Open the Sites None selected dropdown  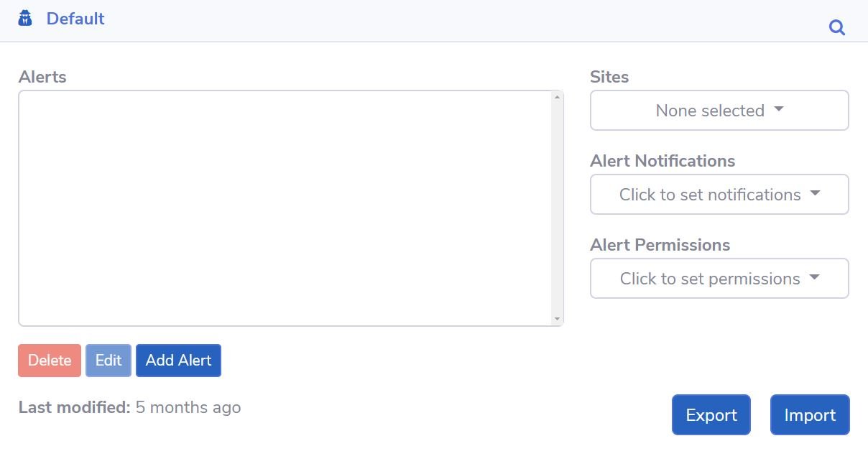(719, 111)
